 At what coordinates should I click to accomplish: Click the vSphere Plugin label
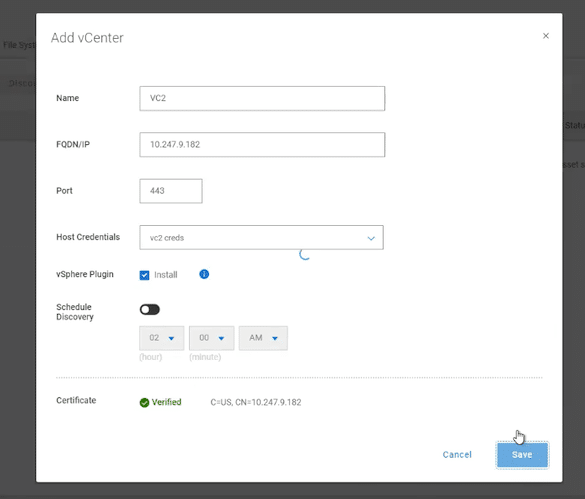coord(85,274)
